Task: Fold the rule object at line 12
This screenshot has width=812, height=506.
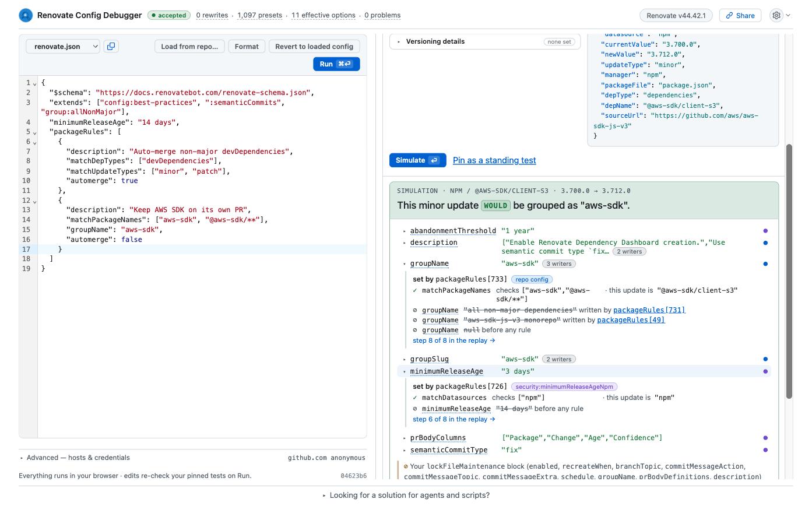Action: pos(34,201)
